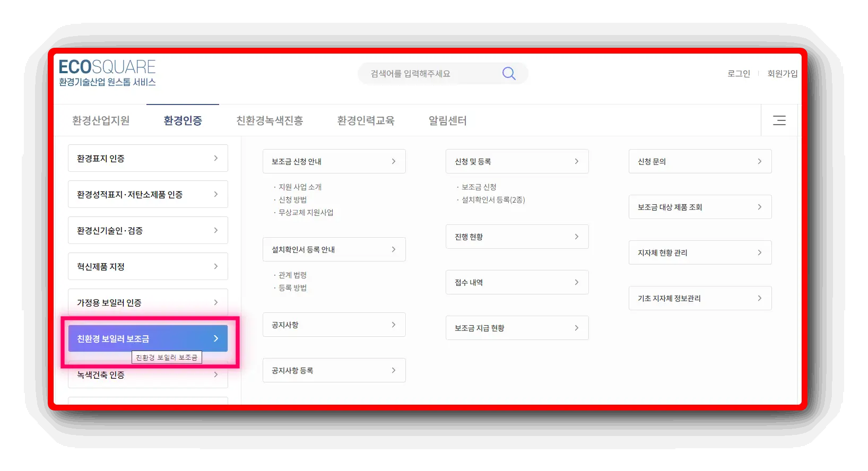The height and width of the screenshot is (471, 868).
Task: Select 환경성적표지·저탄소제품 인증 sidebar item
Action: 148,194
